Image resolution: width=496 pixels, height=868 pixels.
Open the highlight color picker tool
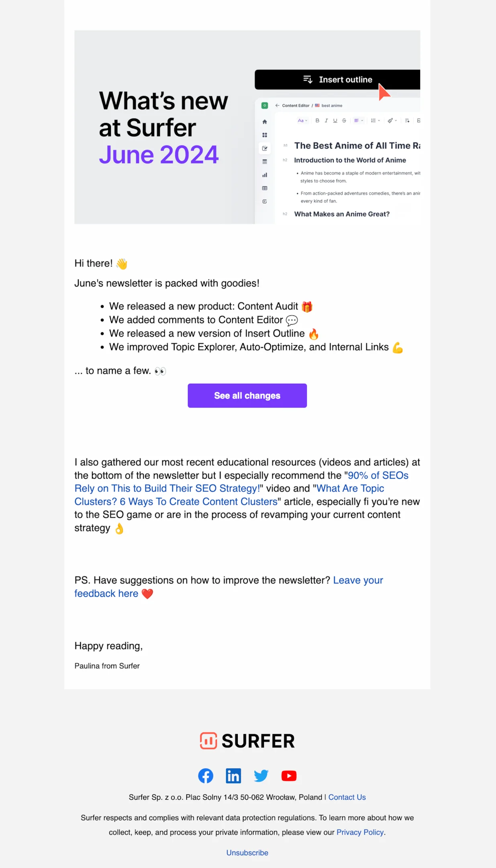392,120
